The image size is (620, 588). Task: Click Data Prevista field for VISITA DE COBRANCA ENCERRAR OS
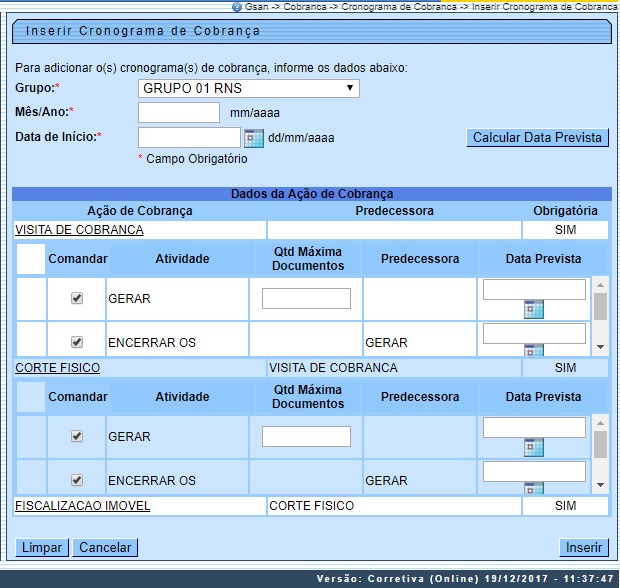534,333
